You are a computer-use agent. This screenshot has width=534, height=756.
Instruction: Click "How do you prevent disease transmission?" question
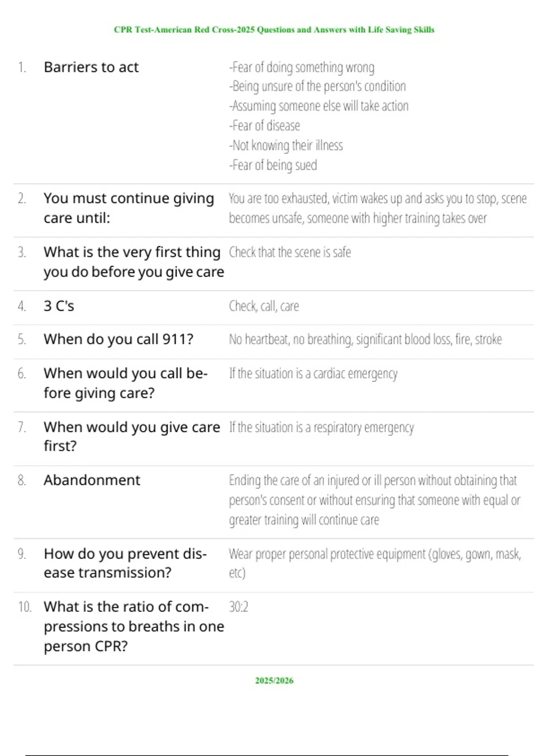[125, 563]
